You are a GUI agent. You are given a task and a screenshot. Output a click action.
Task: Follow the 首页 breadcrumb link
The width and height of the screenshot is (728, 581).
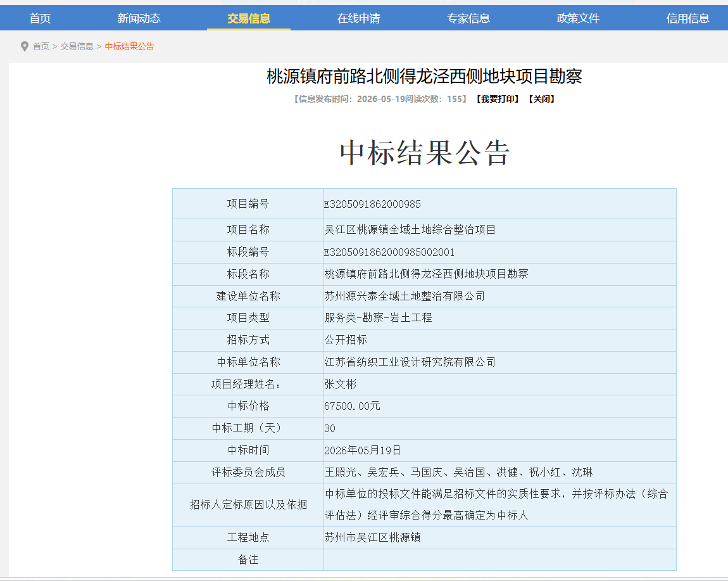point(41,46)
